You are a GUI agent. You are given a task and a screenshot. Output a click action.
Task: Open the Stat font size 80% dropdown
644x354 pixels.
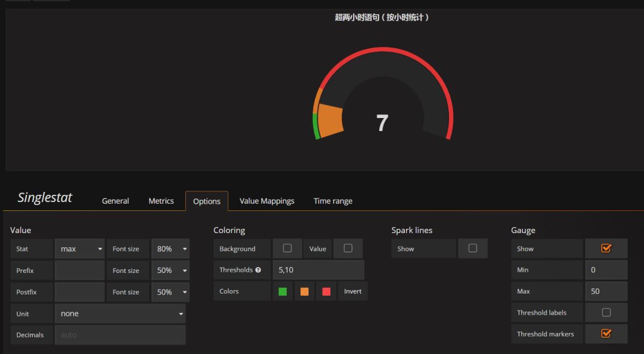171,249
